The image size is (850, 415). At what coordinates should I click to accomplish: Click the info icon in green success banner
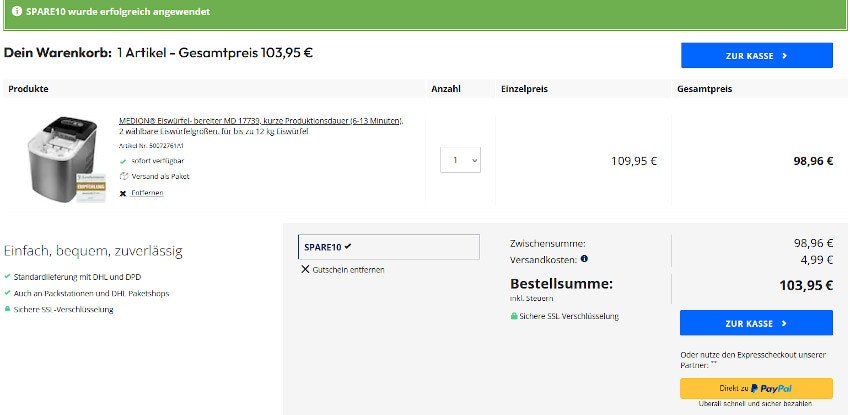point(17,11)
